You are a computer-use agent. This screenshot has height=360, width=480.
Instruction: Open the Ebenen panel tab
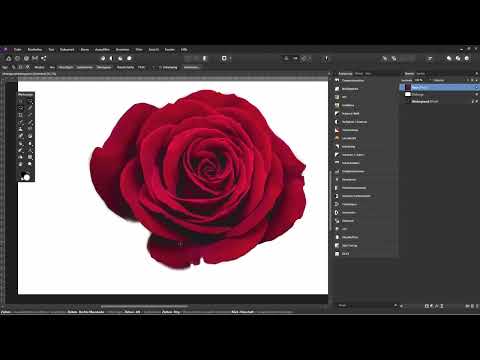(x=409, y=74)
